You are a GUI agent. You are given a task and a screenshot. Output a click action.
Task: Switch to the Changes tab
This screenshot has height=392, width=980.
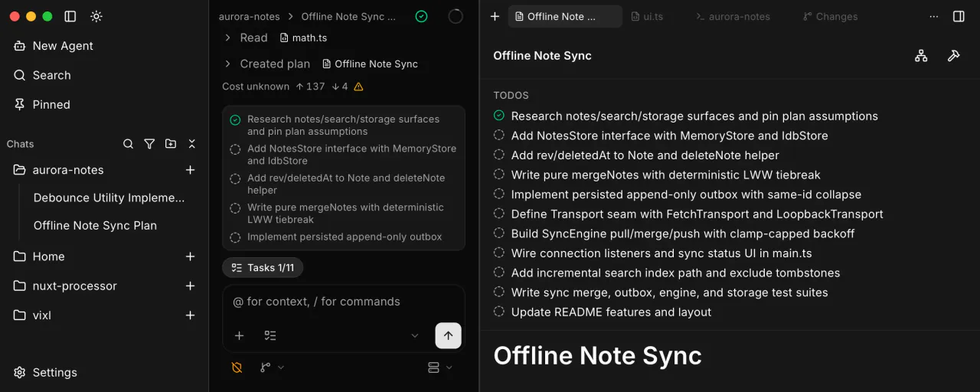[831, 16]
